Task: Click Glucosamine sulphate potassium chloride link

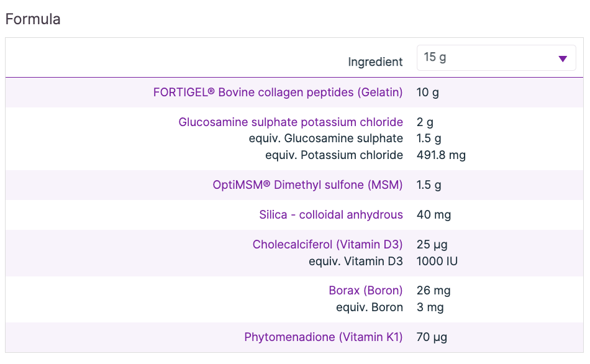Action: coord(291,122)
